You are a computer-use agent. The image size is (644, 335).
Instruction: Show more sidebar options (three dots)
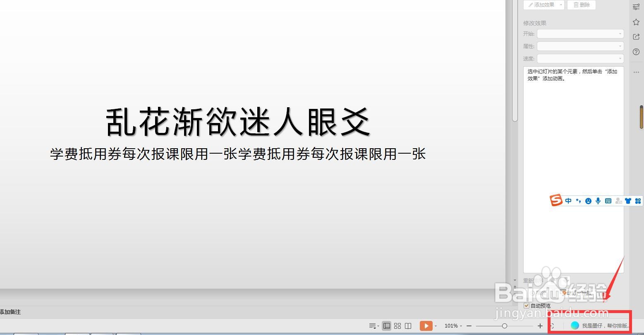(636, 72)
